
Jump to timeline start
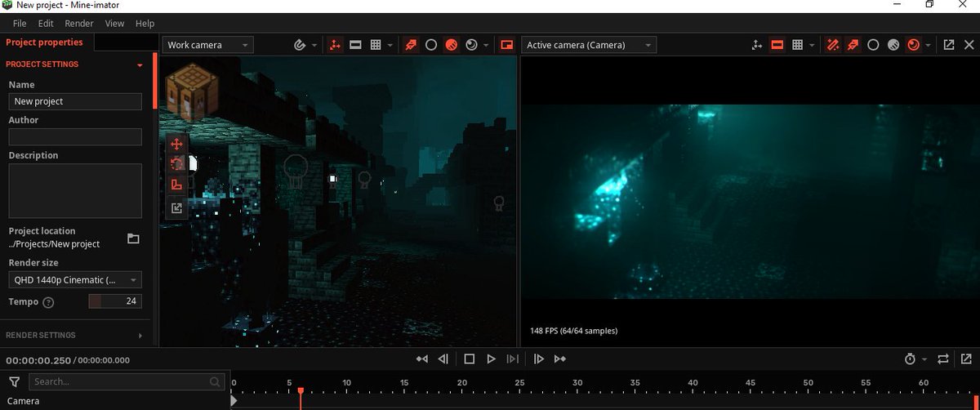422,359
